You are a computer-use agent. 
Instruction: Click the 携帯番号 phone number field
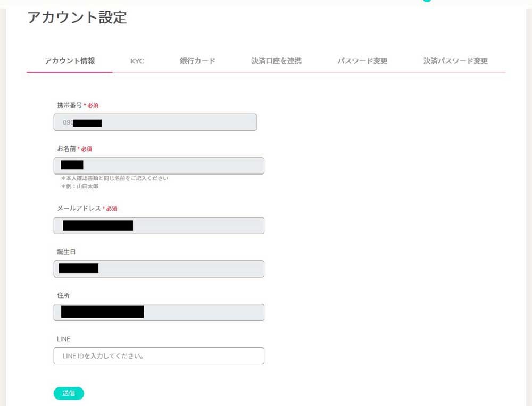[x=155, y=122]
